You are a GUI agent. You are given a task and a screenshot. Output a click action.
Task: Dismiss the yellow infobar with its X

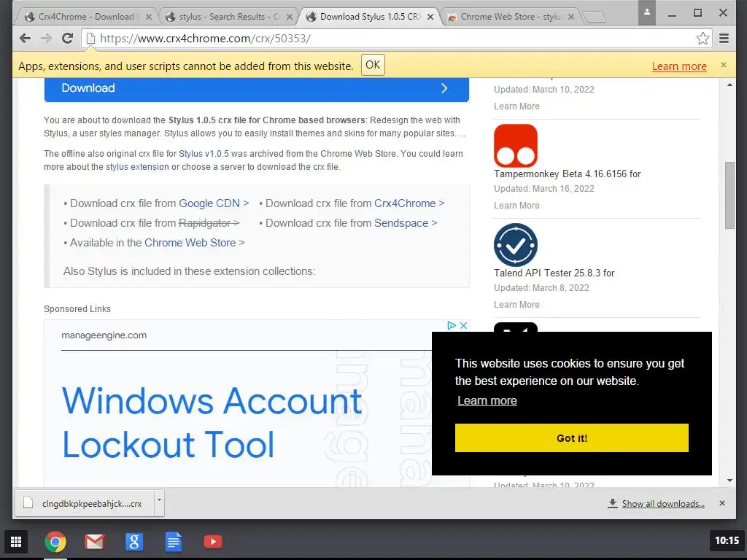pyautogui.click(x=723, y=65)
